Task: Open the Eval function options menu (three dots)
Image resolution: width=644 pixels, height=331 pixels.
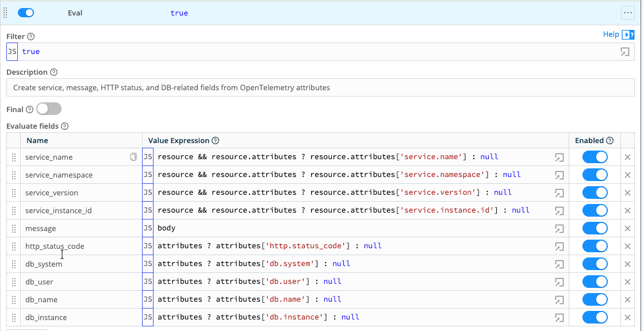Action: [x=627, y=13]
